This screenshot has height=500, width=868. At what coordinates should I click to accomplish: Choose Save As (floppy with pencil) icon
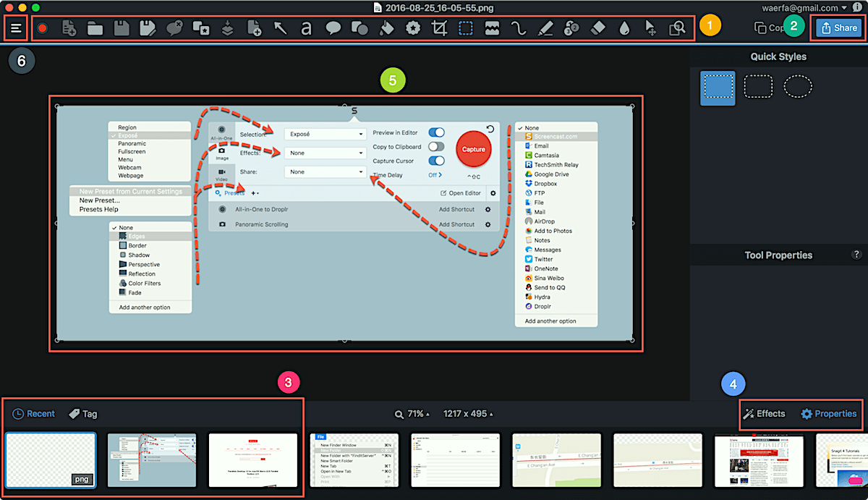coord(148,29)
